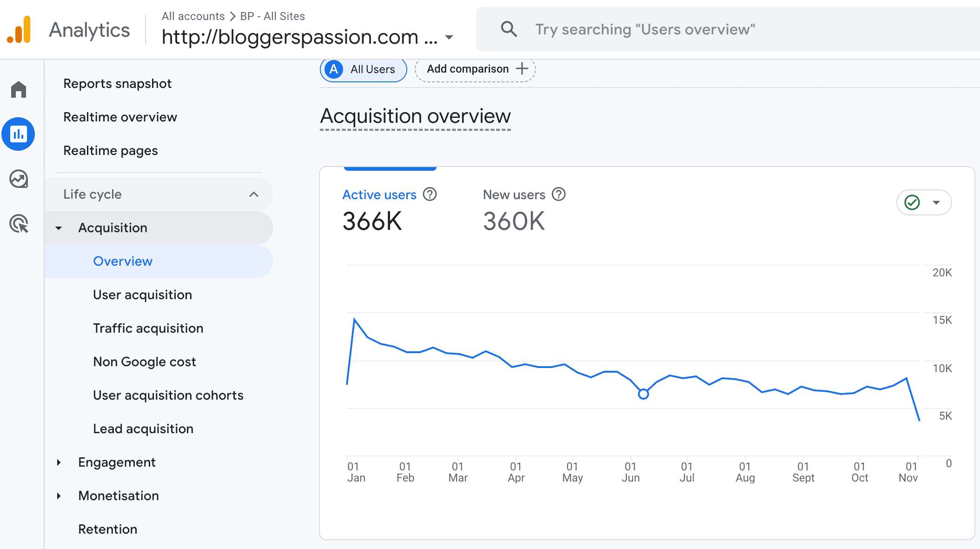Click the plus icon on Add comparison
The image size is (980, 549).
point(523,68)
